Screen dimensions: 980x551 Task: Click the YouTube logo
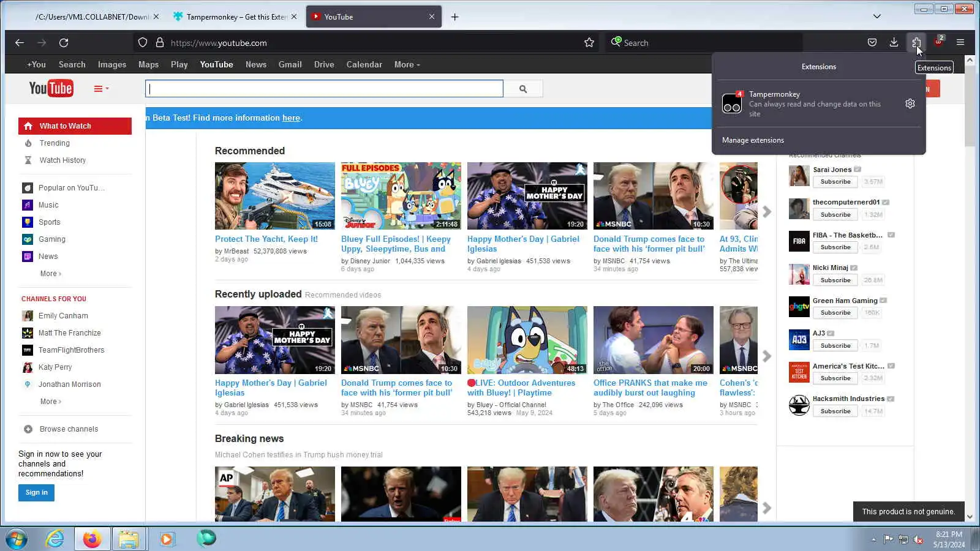click(51, 89)
